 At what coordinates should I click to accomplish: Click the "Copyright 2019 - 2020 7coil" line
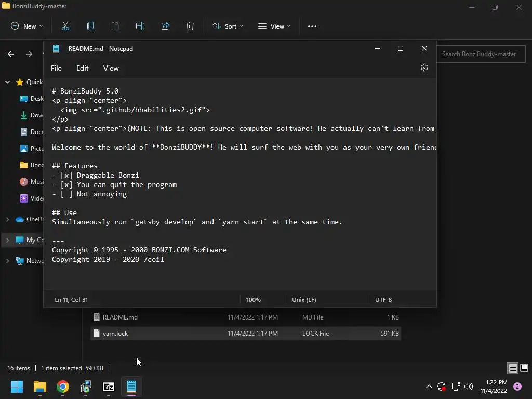pos(108,260)
